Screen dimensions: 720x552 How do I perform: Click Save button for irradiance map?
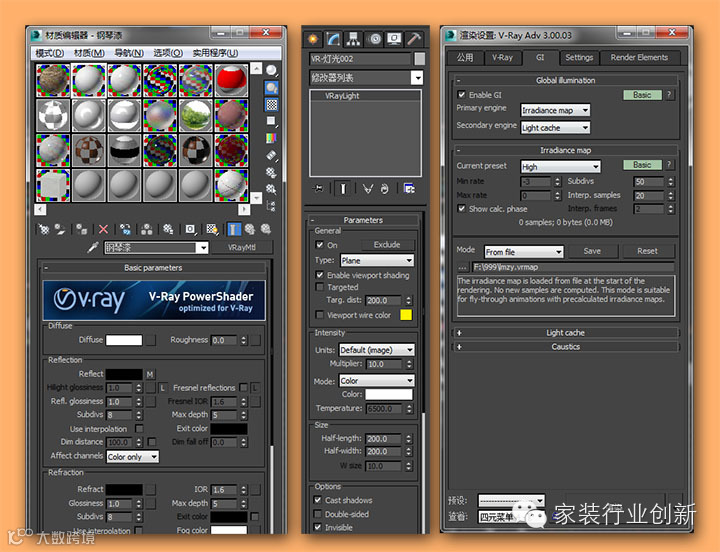coord(592,251)
